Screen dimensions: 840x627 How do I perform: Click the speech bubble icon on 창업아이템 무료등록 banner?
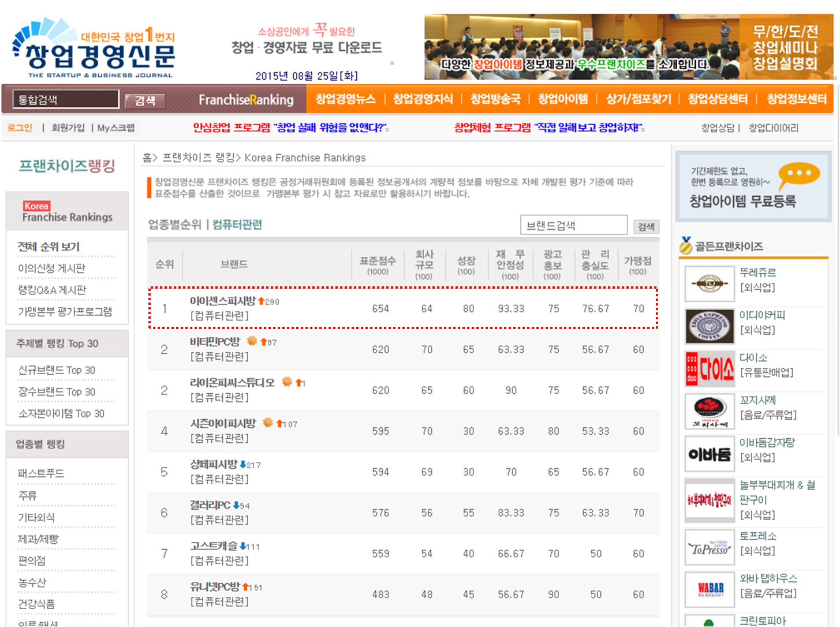point(798,172)
